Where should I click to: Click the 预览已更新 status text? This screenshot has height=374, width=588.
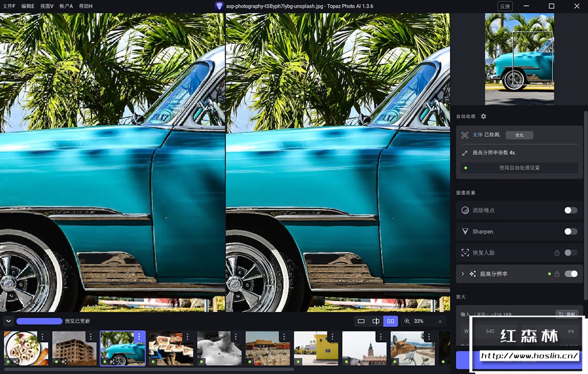77,321
